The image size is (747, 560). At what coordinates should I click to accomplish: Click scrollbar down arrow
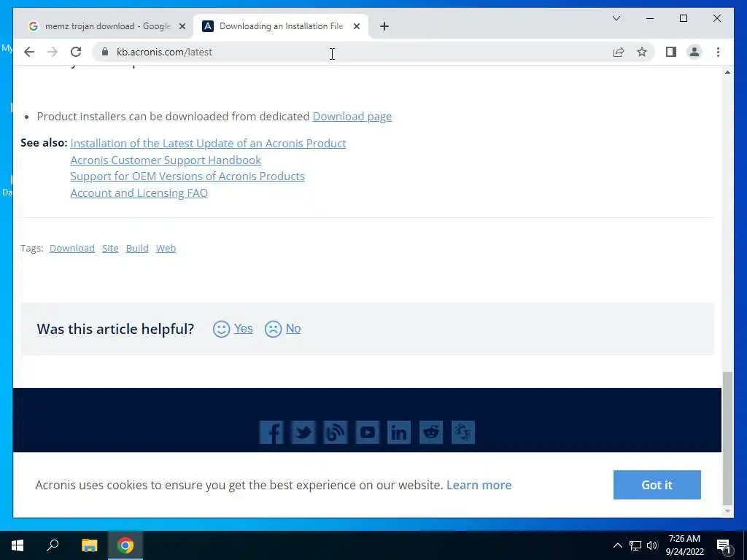pyautogui.click(x=727, y=511)
